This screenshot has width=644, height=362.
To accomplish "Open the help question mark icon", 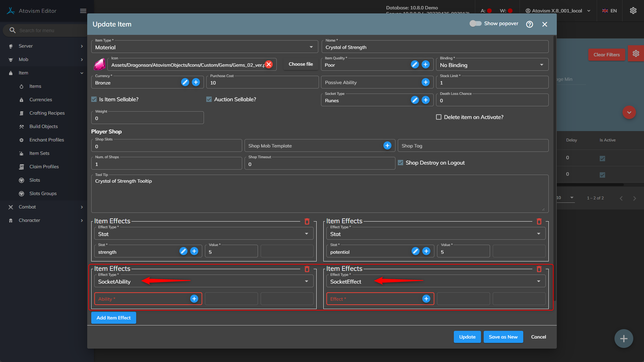I will [x=529, y=24].
